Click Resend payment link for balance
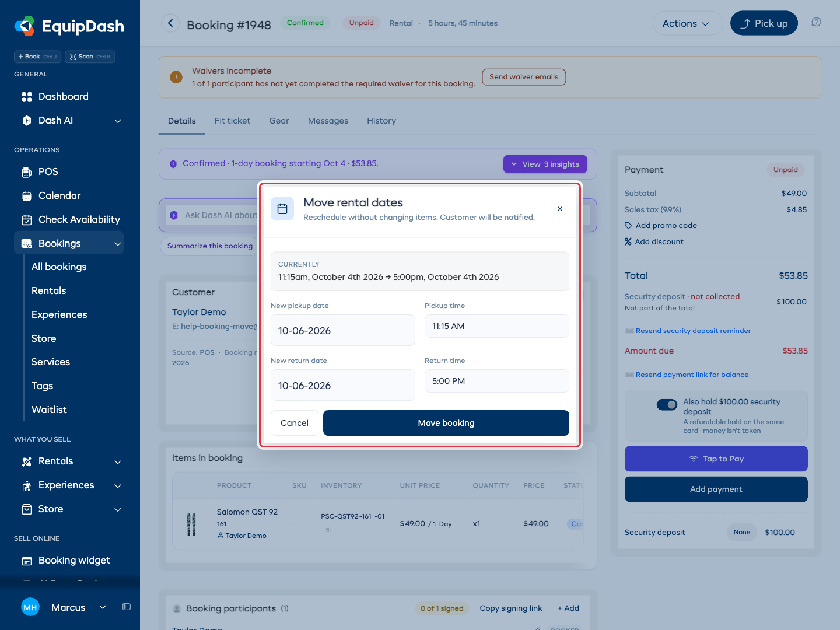The image size is (840, 630). click(692, 374)
